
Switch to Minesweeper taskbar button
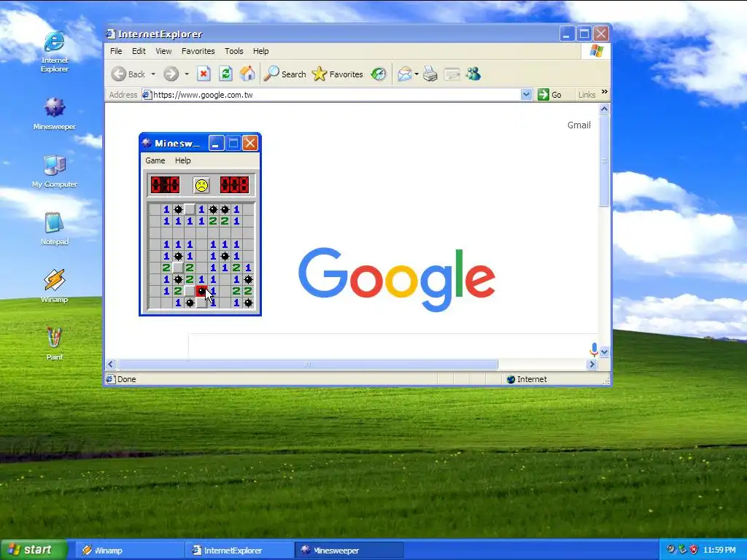point(349,550)
